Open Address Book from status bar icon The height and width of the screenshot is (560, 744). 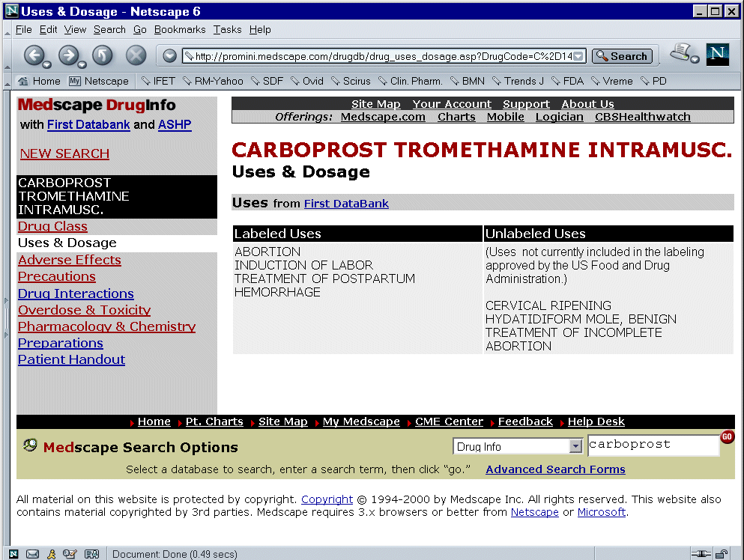click(x=91, y=554)
